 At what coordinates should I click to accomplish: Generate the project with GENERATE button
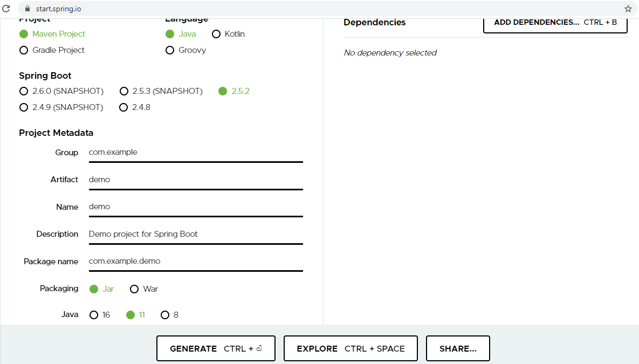(x=216, y=348)
